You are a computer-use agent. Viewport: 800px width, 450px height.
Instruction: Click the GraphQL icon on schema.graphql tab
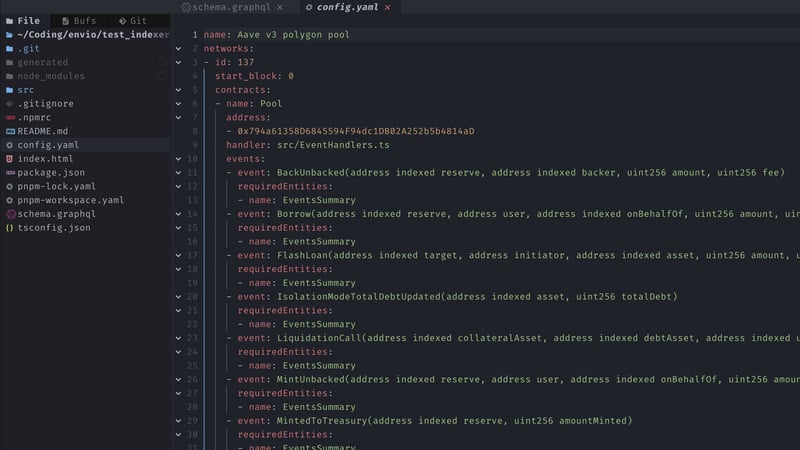[186, 7]
